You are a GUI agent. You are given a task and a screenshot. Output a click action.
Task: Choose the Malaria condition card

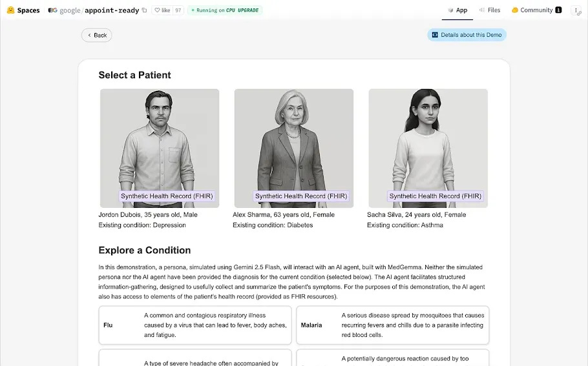click(393, 325)
